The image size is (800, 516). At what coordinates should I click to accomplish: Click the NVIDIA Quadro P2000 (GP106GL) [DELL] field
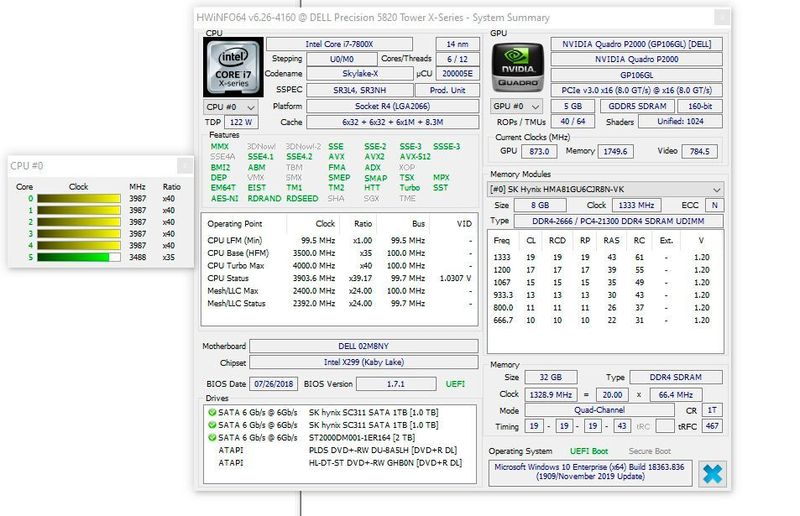coord(636,44)
